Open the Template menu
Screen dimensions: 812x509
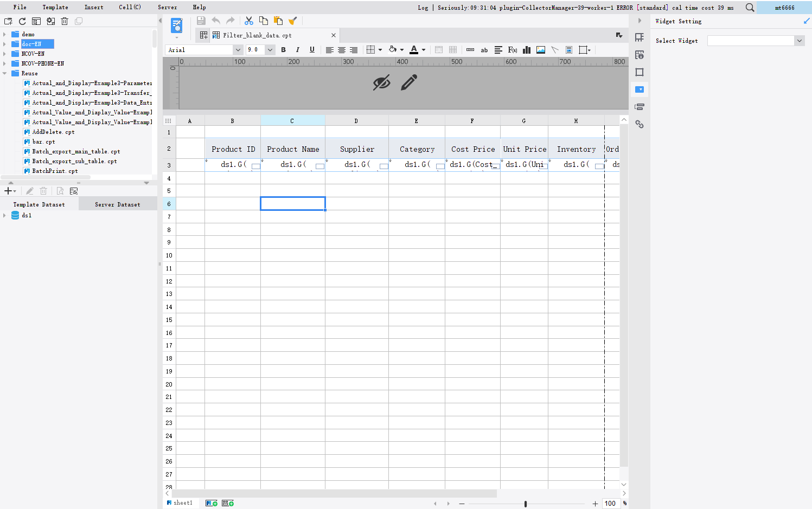tap(55, 7)
